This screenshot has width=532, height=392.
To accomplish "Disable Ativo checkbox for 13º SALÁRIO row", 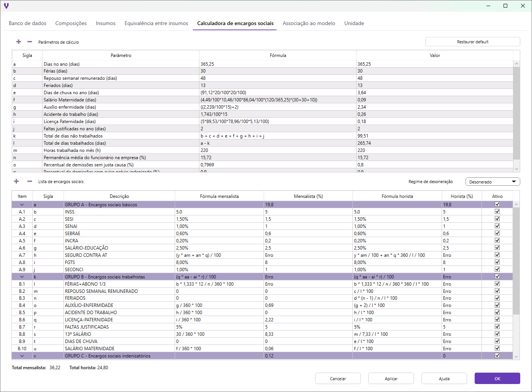I will click(x=497, y=334).
